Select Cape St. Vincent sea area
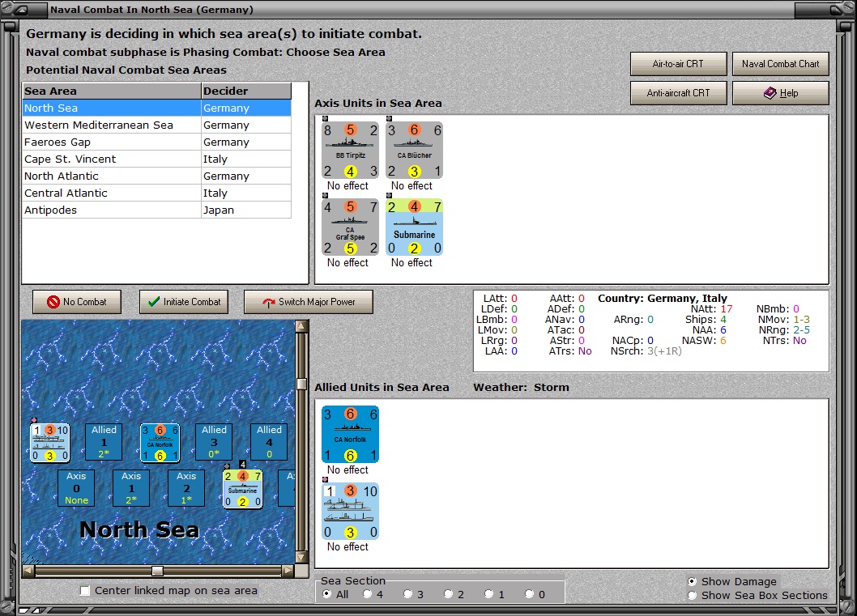The image size is (857, 616). point(156,159)
